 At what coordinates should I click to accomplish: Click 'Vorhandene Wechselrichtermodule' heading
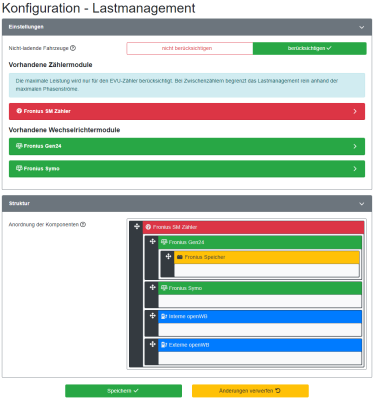tap(64, 130)
